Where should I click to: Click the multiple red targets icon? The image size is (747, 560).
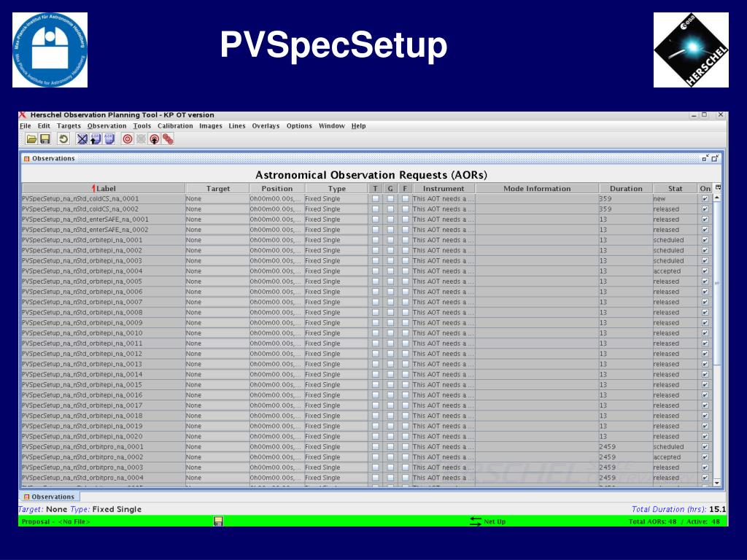(168, 139)
